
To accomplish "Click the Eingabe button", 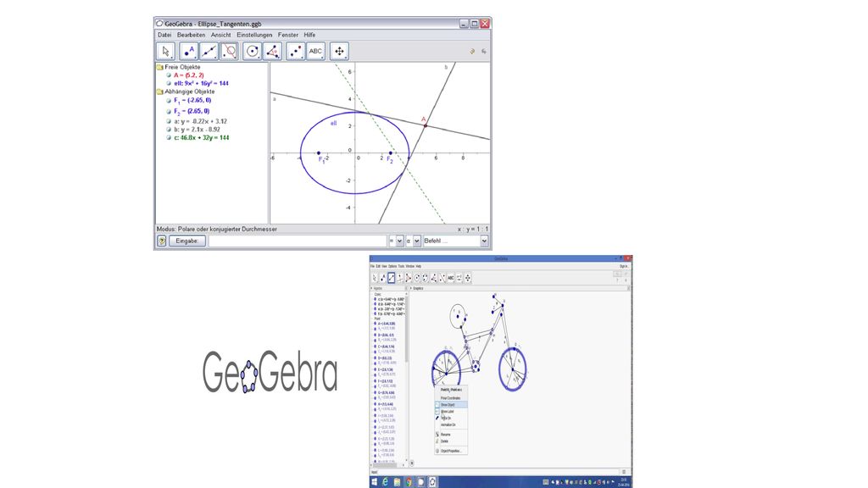I will tap(187, 241).
